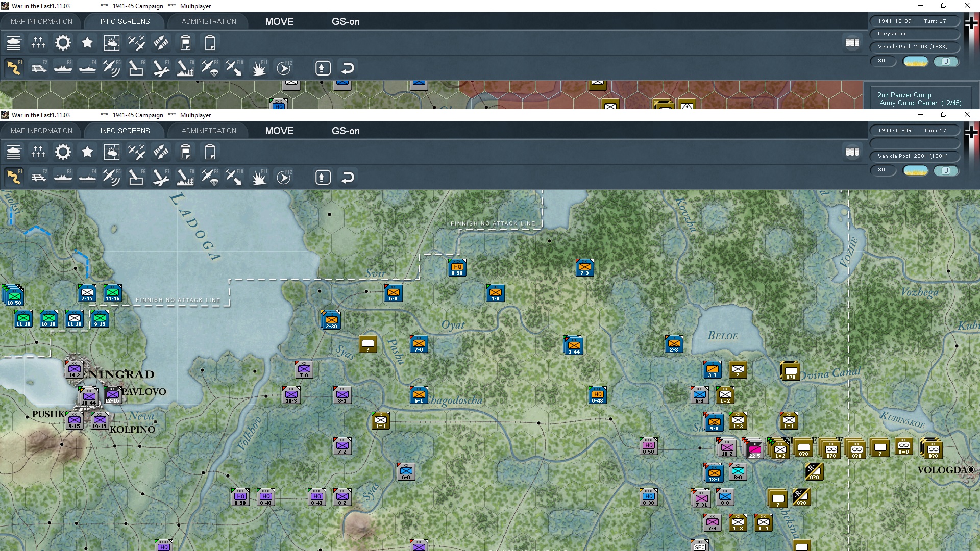Activate the F2 rail transport mode

coord(39,177)
